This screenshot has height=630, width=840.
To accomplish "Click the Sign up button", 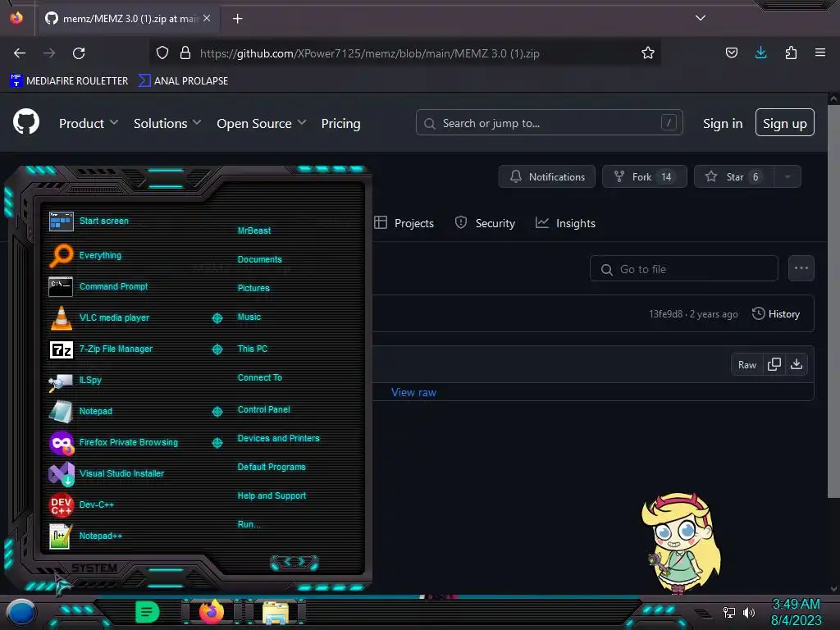I will pos(784,123).
